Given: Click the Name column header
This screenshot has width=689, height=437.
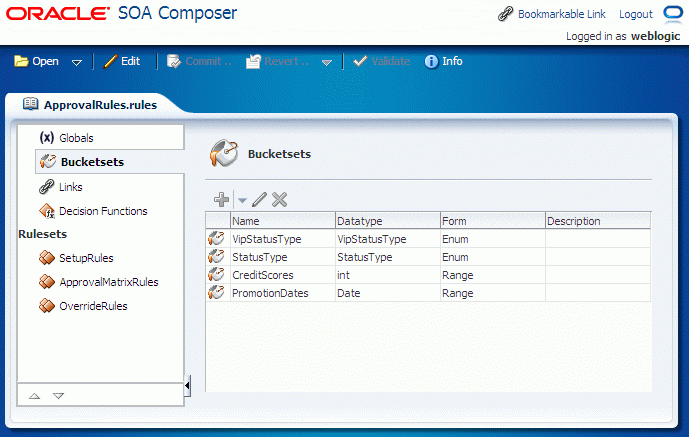Looking at the screenshot, I should (x=283, y=221).
